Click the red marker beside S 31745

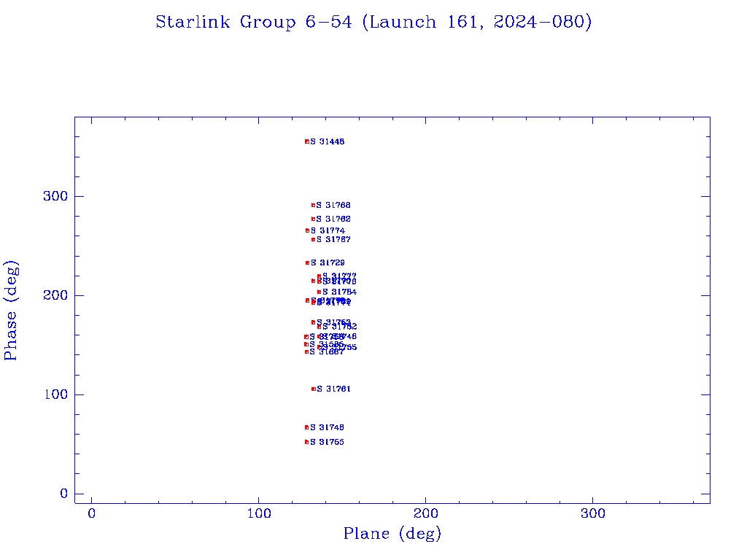307,427
